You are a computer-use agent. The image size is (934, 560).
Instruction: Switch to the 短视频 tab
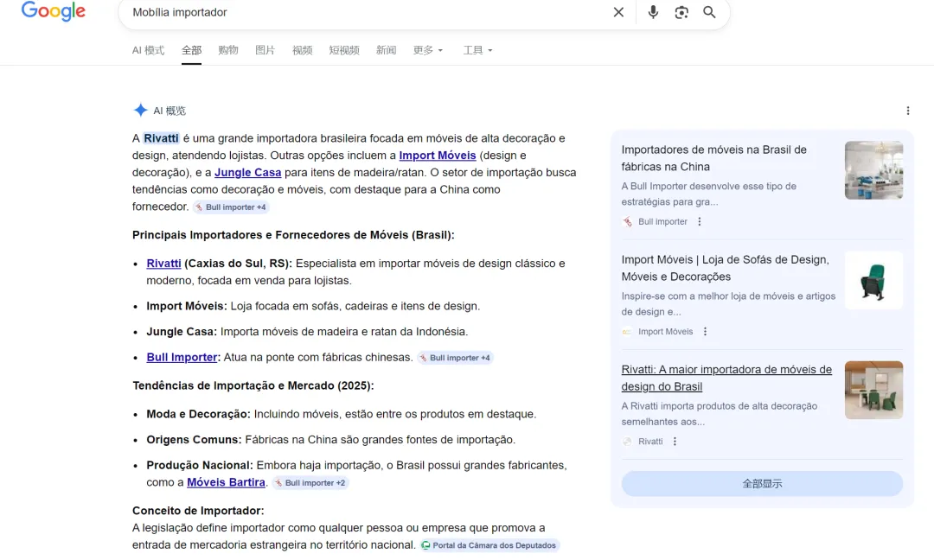(344, 50)
